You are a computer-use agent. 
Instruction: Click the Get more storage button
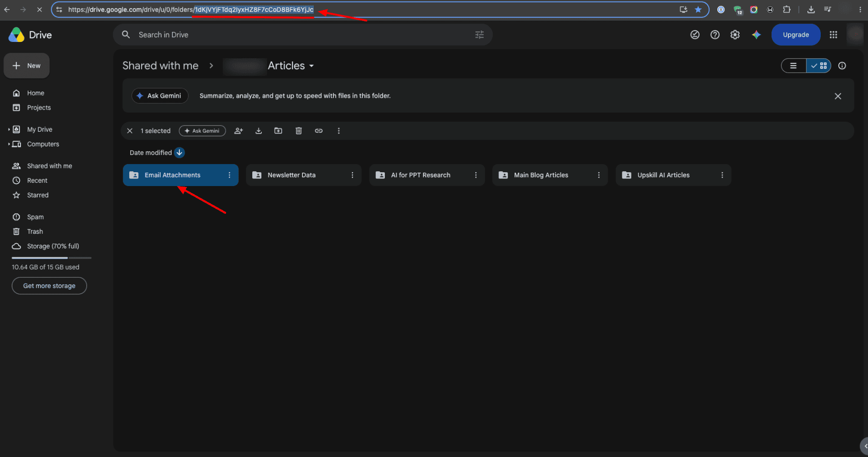click(x=49, y=286)
